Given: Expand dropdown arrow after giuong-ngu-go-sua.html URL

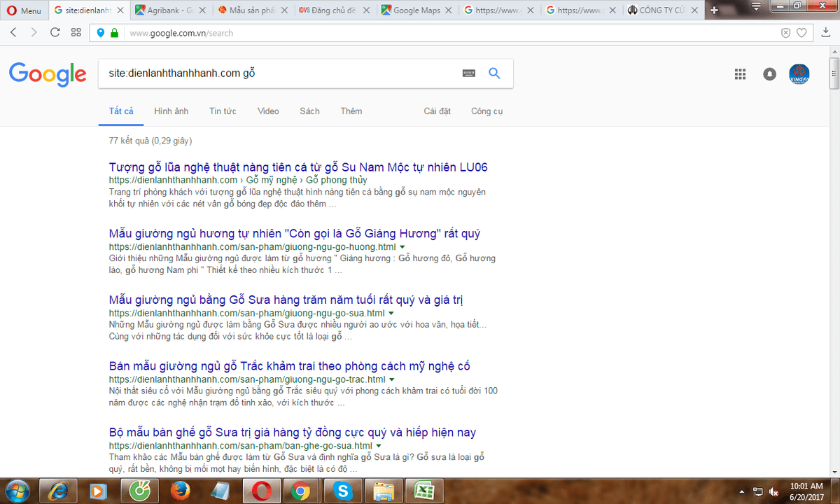Looking at the screenshot, I should point(391,314).
